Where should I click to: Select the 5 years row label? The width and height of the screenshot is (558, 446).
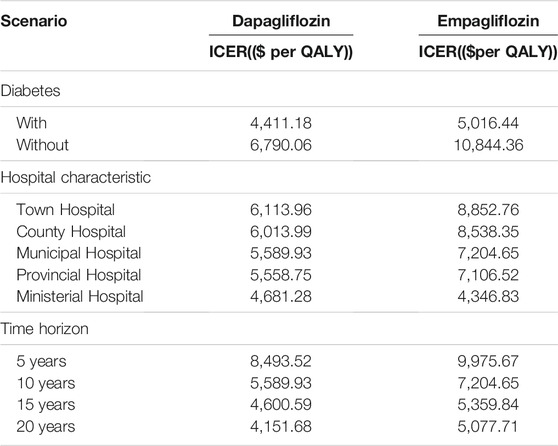pyautogui.click(x=41, y=361)
